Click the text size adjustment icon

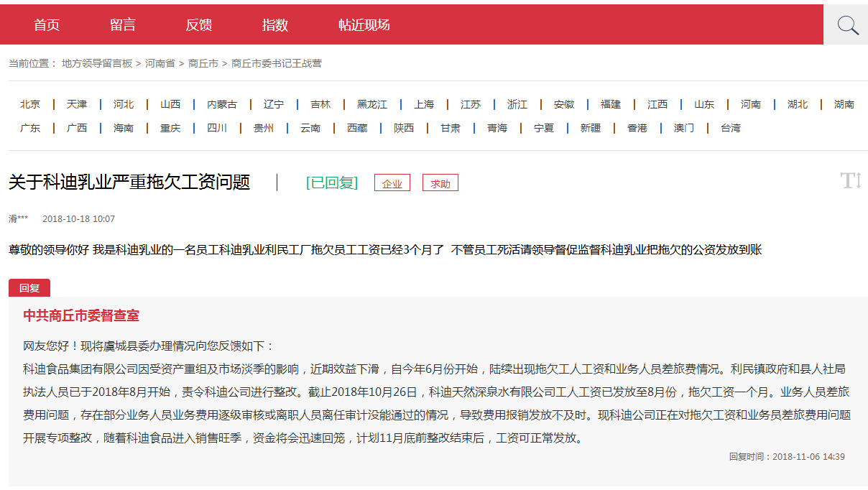click(x=851, y=180)
